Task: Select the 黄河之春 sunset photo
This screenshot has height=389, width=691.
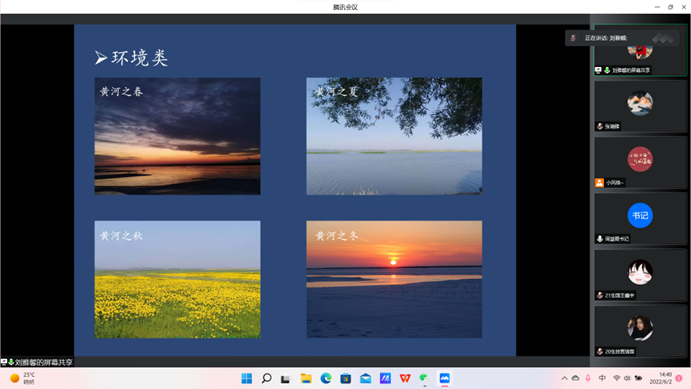Action: tap(177, 136)
